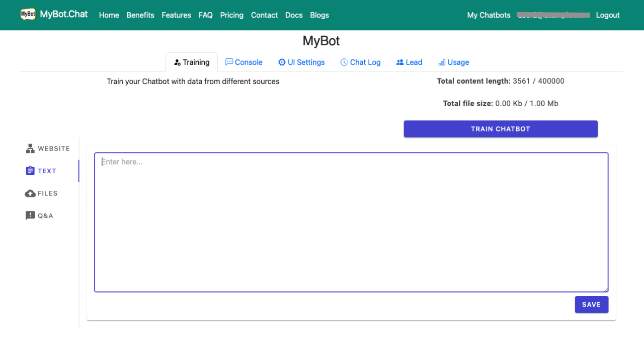Open My Chatbots link
644x354 pixels.
(x=489, y=15)
